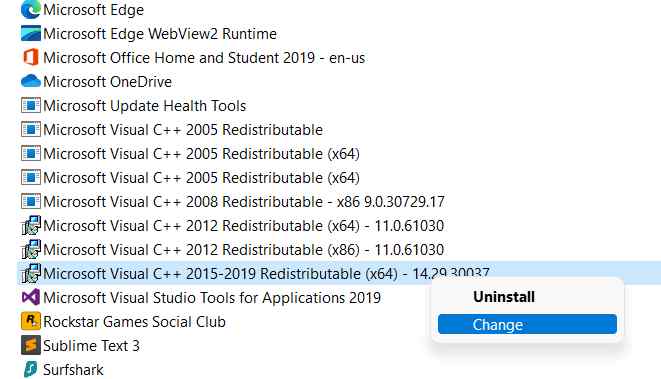Select 'Microsoft Update Health Tools' text
Viewport: 661px width, 379px height.
click(x=145, y=106)
